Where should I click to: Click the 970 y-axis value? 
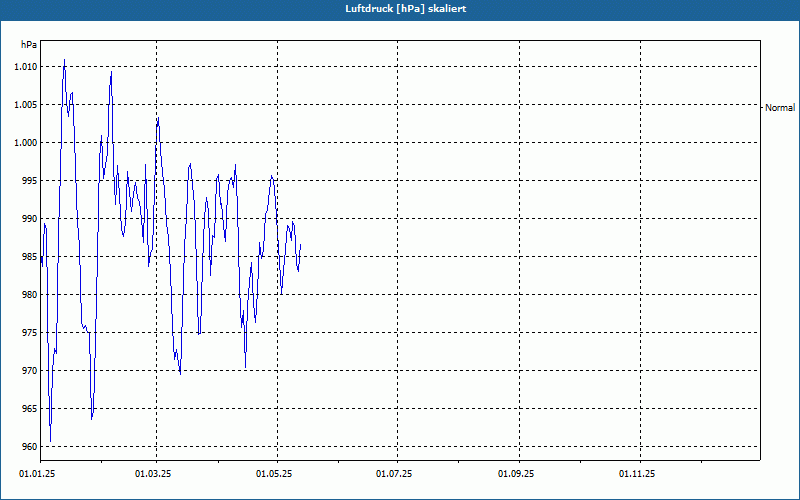tap(30, 371)
